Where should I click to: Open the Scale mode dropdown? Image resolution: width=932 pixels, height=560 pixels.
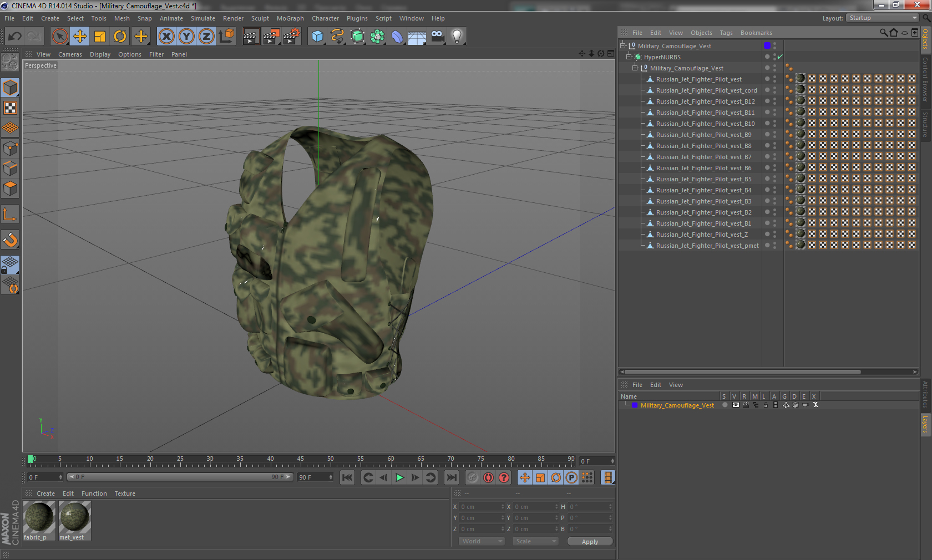(x=535, y=541)
